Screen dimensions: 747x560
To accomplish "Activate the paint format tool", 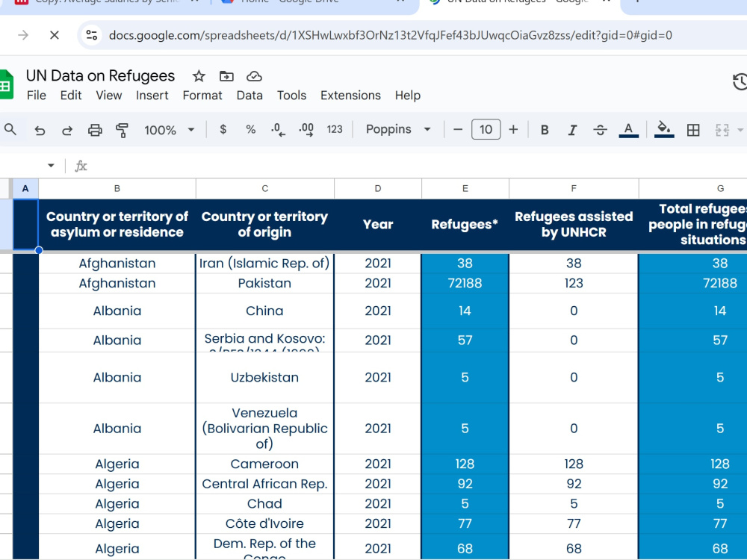I will 122,130.
